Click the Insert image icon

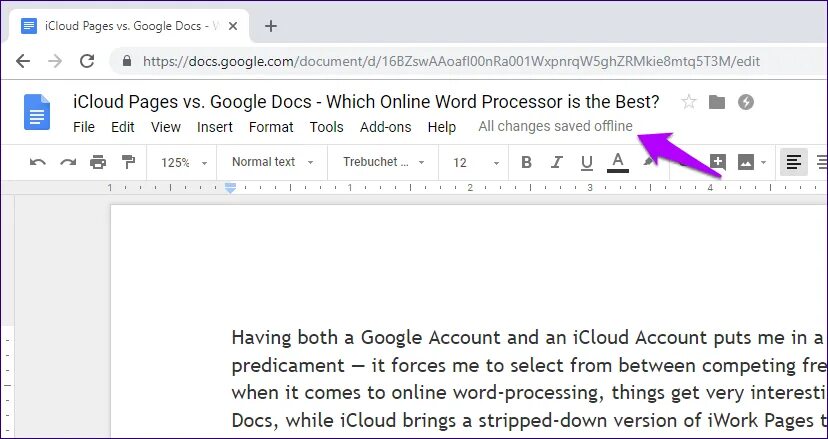click(x=746, y=162)
